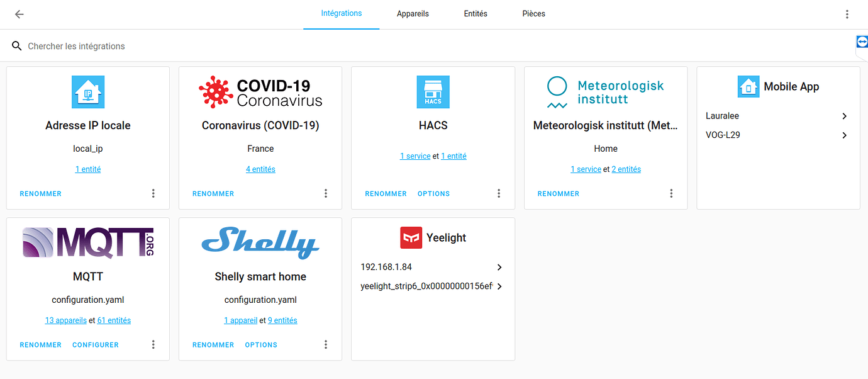The height and width of the screenshot is (379, 868).
Task: Switch to the Entités tab
Action: pos(476,14)
